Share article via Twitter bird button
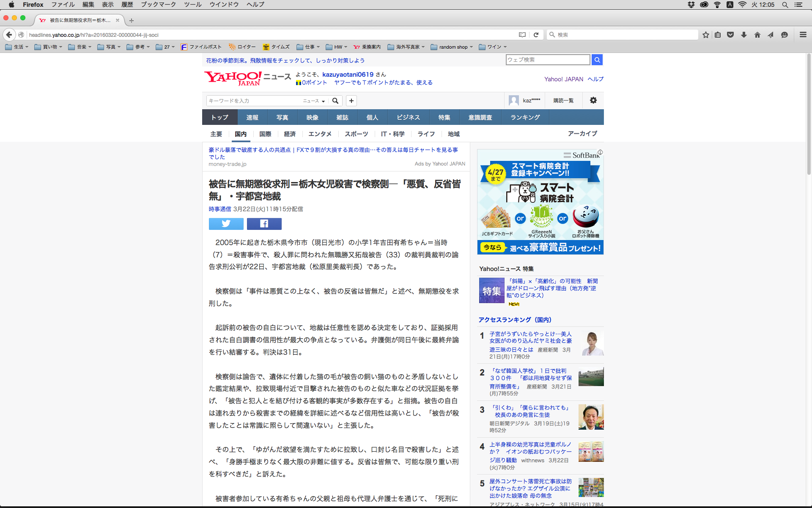Screen dimensions: 812x508 point(226,224)
